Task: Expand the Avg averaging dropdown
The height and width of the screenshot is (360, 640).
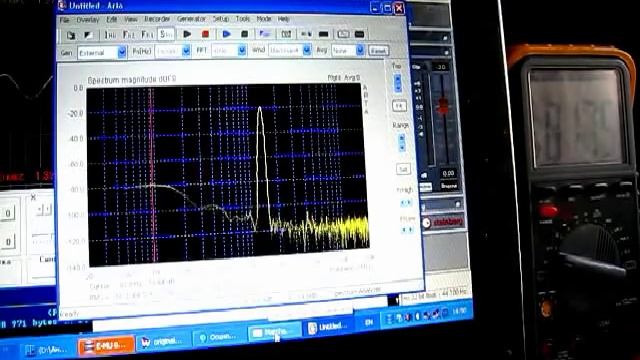Action: pos(360,50)
